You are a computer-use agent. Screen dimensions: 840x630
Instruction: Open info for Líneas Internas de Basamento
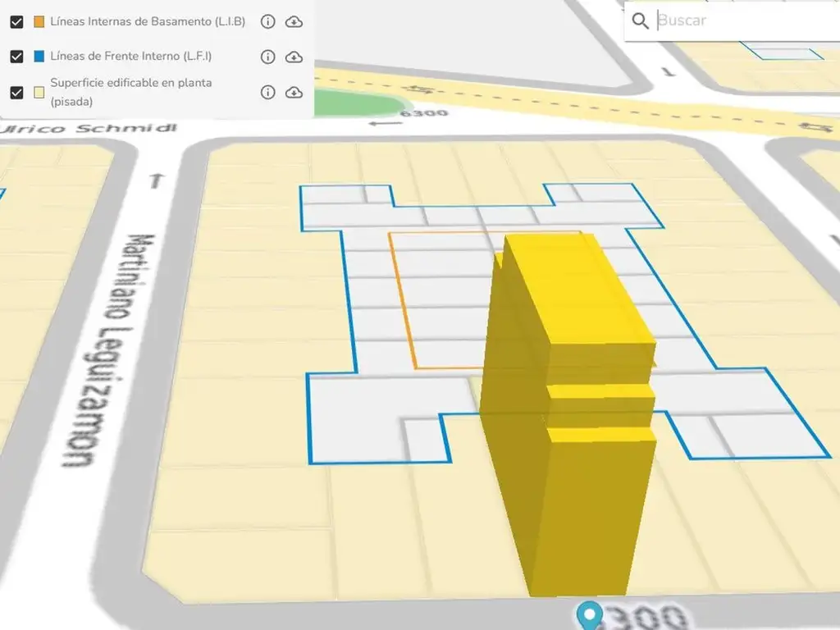click(x=267, y=22)
